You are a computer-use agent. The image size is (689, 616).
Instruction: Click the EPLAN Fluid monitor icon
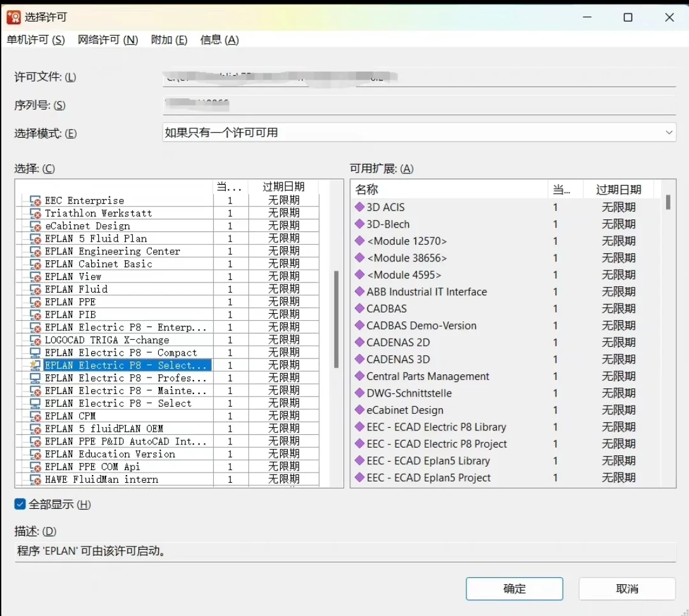tap(35, 289)
